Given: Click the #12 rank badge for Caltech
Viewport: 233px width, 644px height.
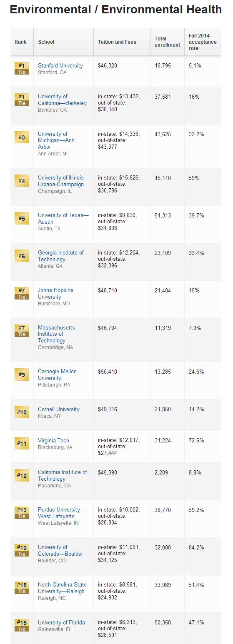Looking at the screenshot, I should pyautogui.click(x=22, y=475).
